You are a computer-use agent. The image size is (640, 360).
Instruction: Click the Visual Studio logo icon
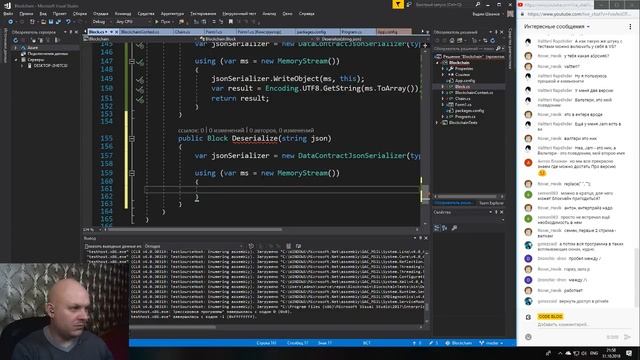7,5
